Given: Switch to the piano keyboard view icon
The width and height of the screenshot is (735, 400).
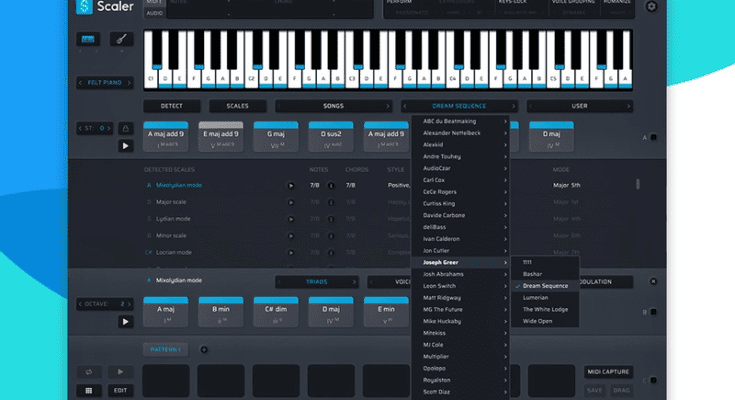Looking at the screenshot, I should [89, 40].
